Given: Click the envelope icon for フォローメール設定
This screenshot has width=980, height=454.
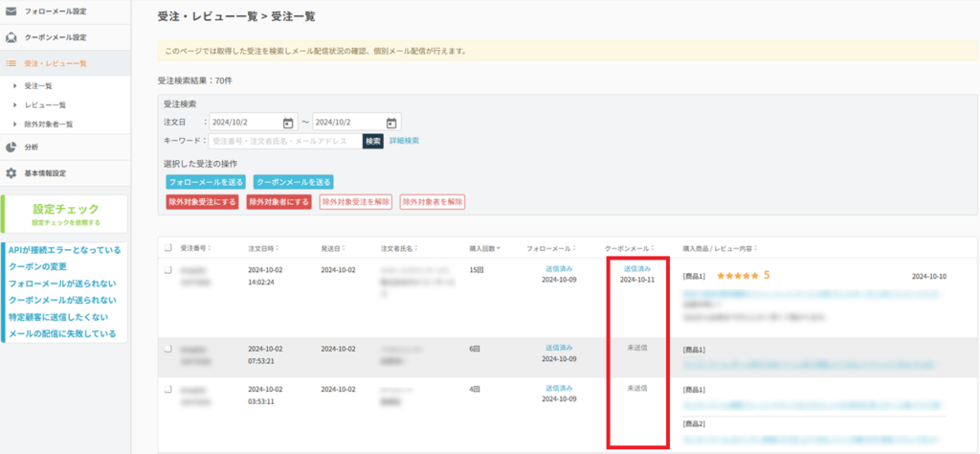Looking at the screenshot, I should coord(11,11).
